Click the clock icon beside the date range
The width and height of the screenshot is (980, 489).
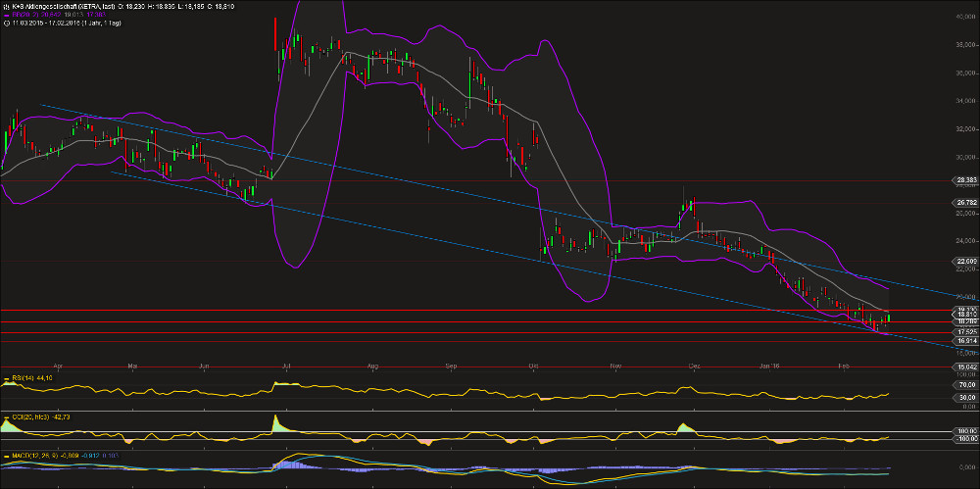pos(6,24)
